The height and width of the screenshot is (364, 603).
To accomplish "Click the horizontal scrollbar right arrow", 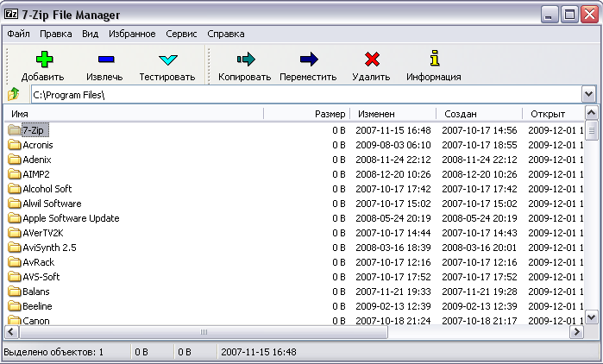I will pos(576,332).
